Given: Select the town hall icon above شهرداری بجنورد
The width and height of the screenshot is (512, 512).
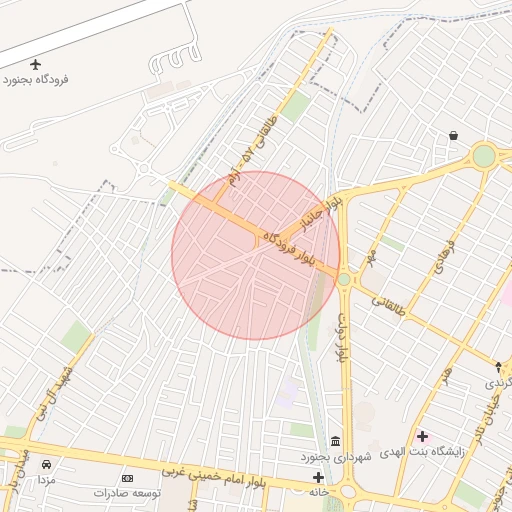Looking at the screenshot, I should coord(336,441).
